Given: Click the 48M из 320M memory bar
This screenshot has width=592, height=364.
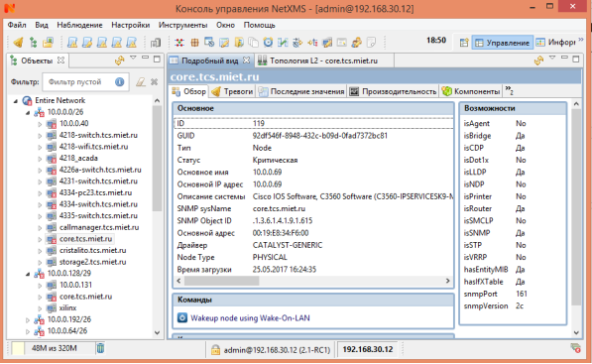Looking at the screenshot, I should point(54,348).
